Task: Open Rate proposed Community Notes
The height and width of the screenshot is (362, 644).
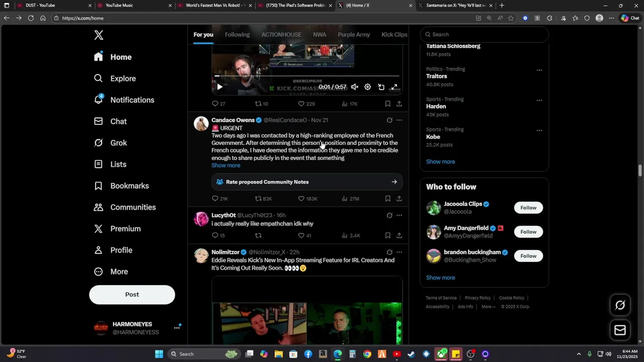Action: [x=307, y=182]
